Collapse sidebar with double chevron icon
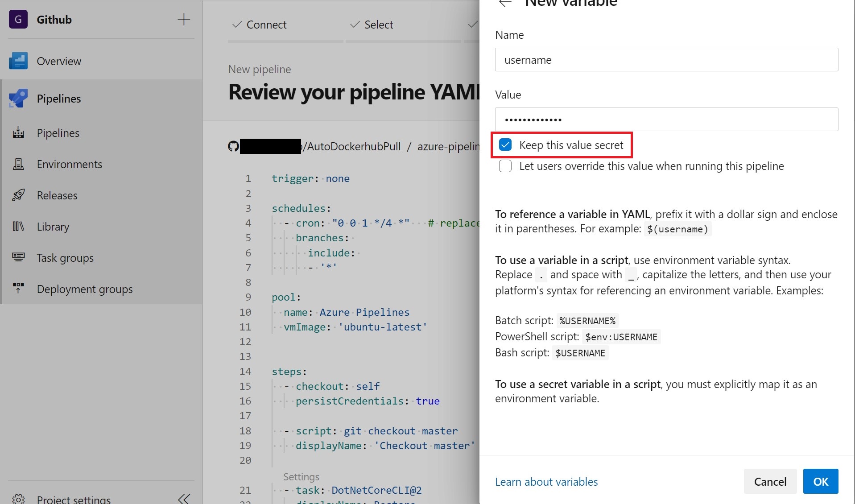Image resolution: width=855 pixels, height=504 pixels. [184, 499]
